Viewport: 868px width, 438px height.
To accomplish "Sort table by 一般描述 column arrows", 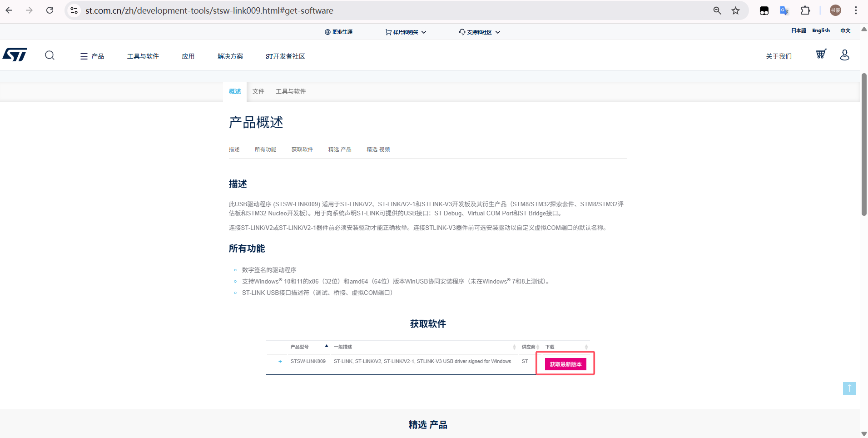I will (514, 347).
